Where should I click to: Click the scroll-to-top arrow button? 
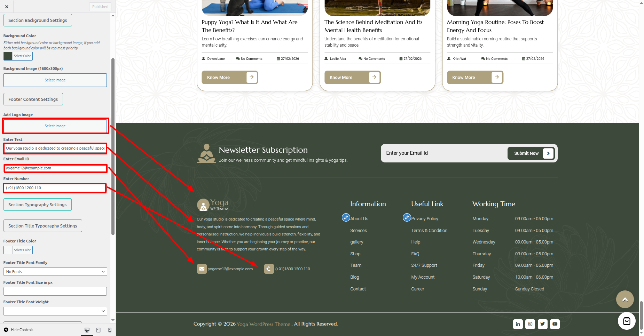[625, 299]
